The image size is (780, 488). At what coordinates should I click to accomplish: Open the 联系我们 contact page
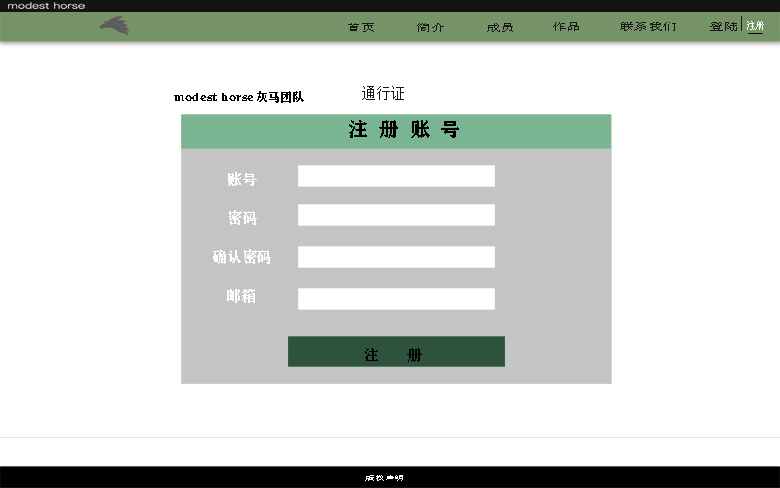click(x=648, y=27)
